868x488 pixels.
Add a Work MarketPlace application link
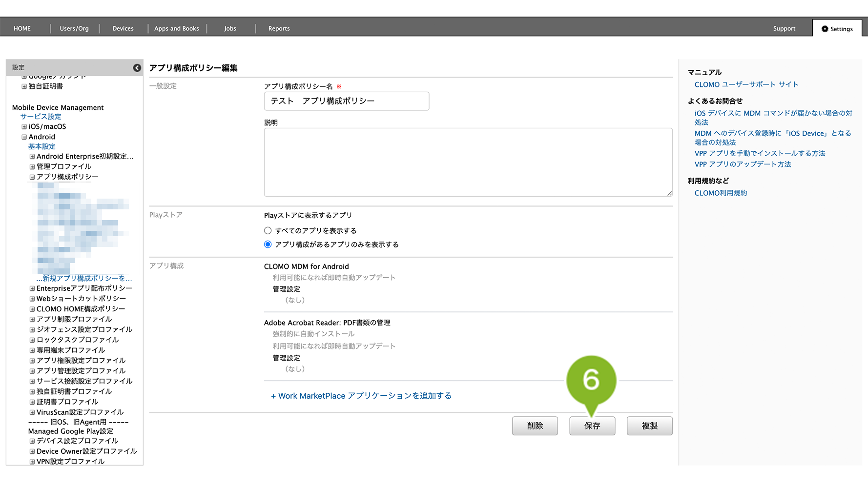coord(361,396)
